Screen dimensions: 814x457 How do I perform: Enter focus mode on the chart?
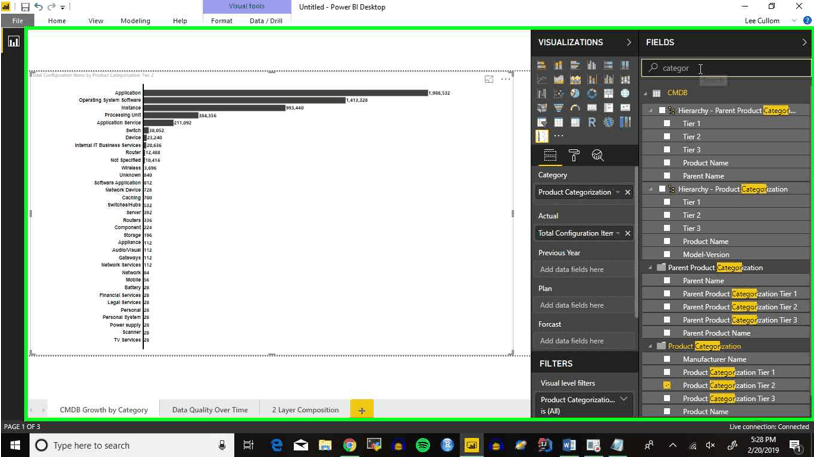click(x=489, y=79)
